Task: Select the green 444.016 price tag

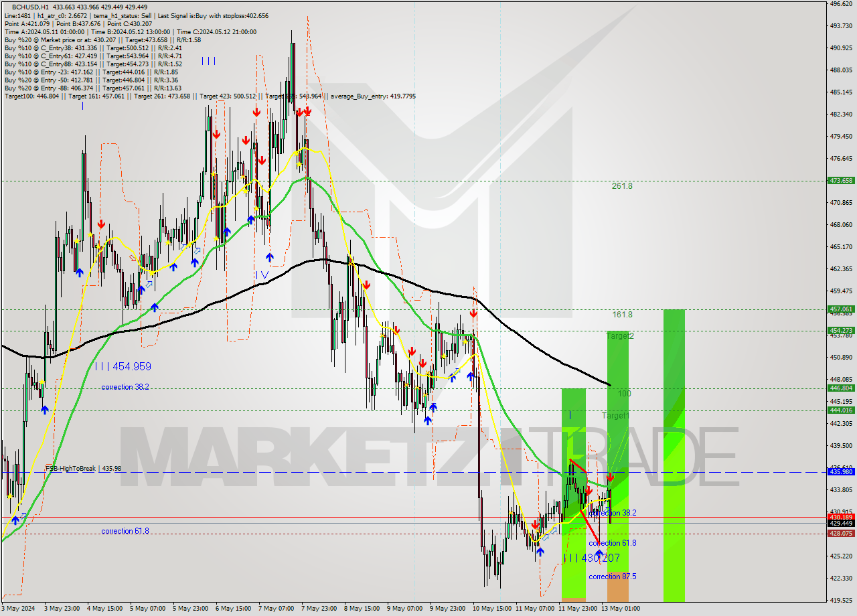Action: (841, 410)
